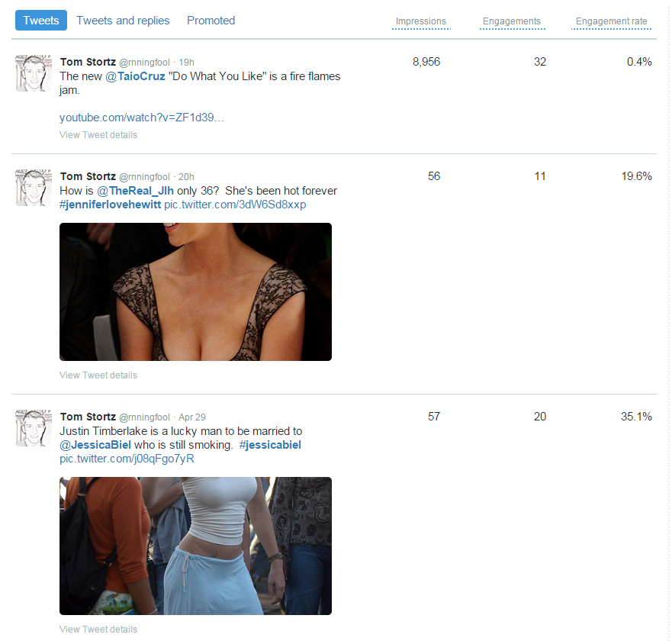Select the Tweets tab

41,20
